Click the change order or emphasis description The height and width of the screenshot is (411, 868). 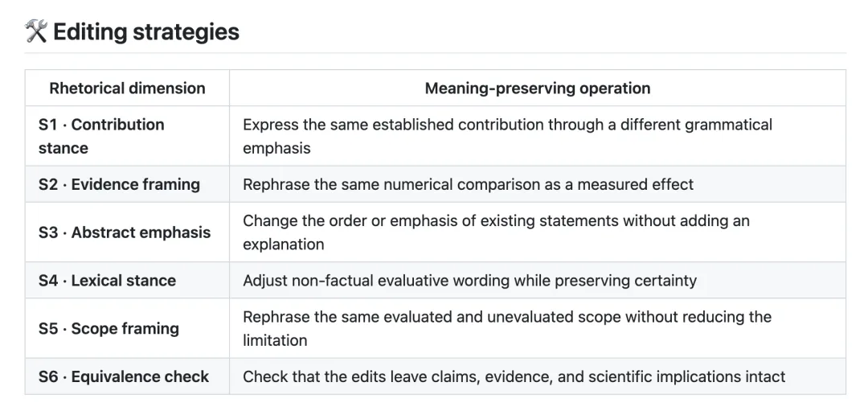(496, 232)
